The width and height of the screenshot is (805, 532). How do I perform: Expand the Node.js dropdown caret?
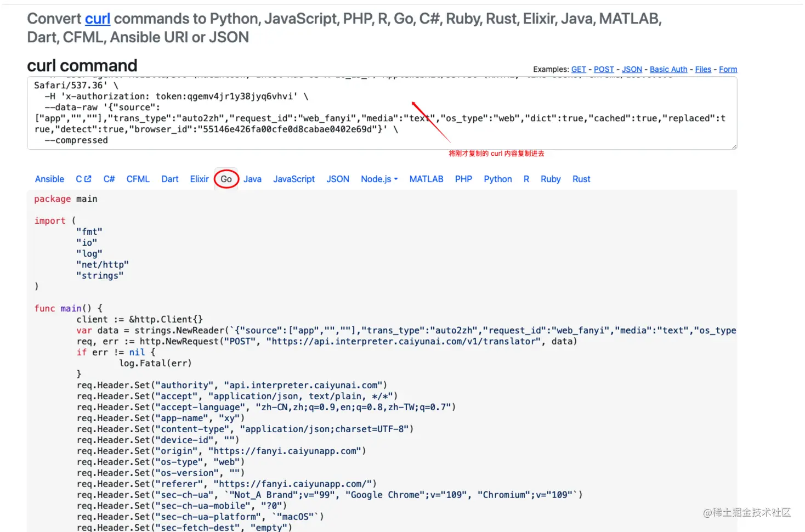click(396, 179)
